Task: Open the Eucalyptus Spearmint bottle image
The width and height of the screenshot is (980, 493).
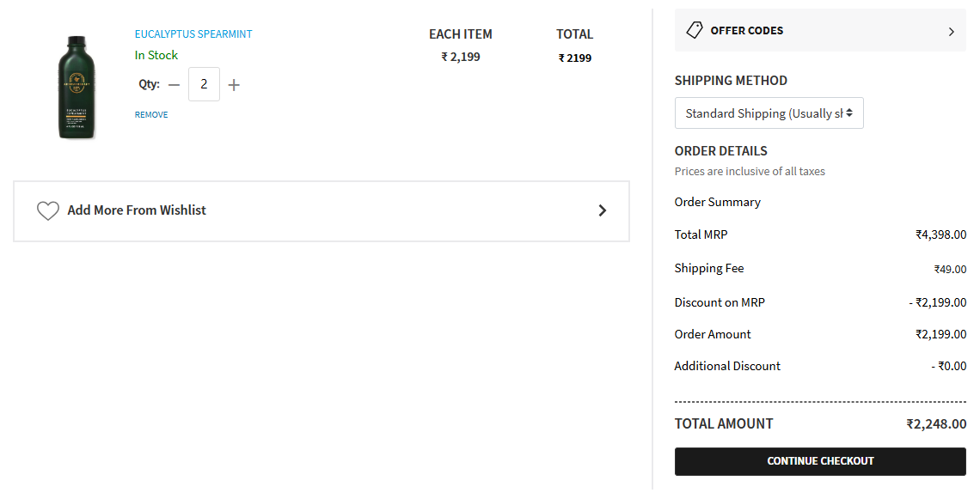Action: click(x=77, y=88)
